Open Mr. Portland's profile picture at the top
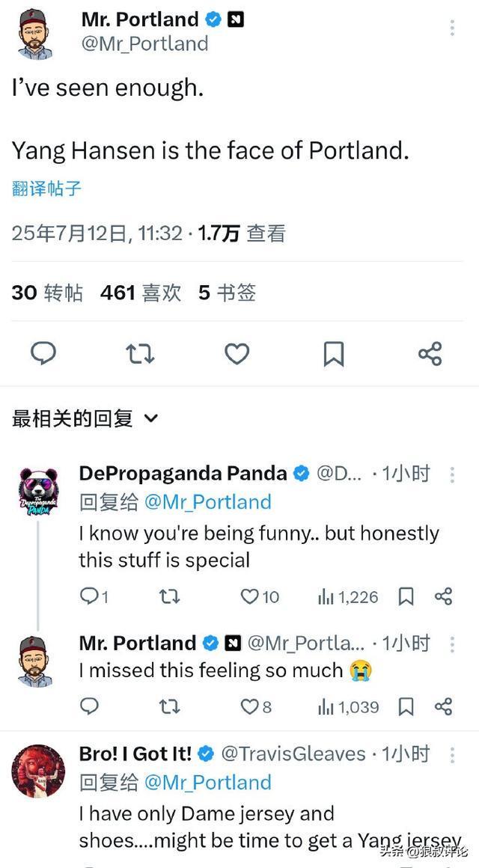Viewport: 479px width, 868px height. 34,34
